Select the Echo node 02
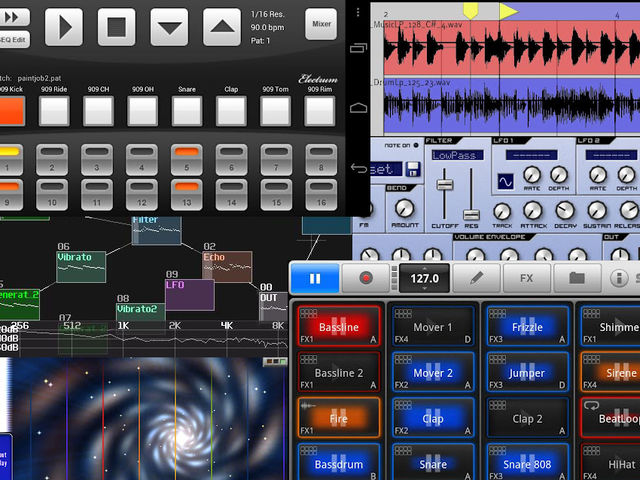The height and width of the screenshot is (480, 640). (x=227, y=267)
